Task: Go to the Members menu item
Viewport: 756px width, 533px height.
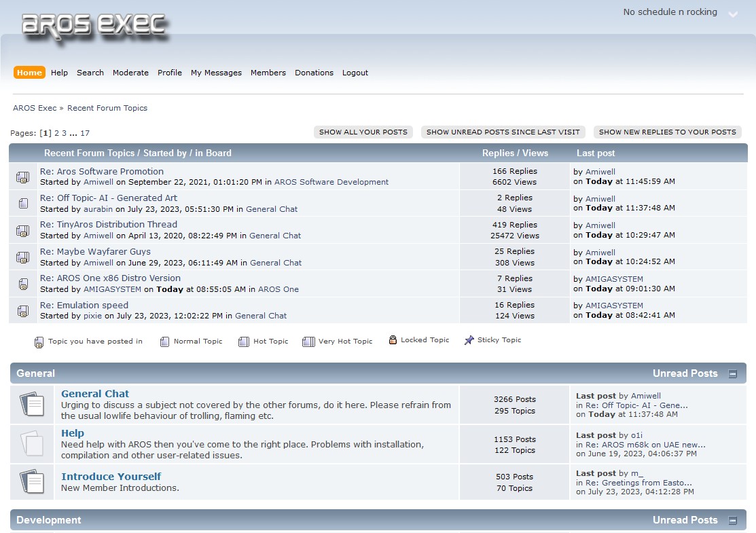Action: click(268, 73)
